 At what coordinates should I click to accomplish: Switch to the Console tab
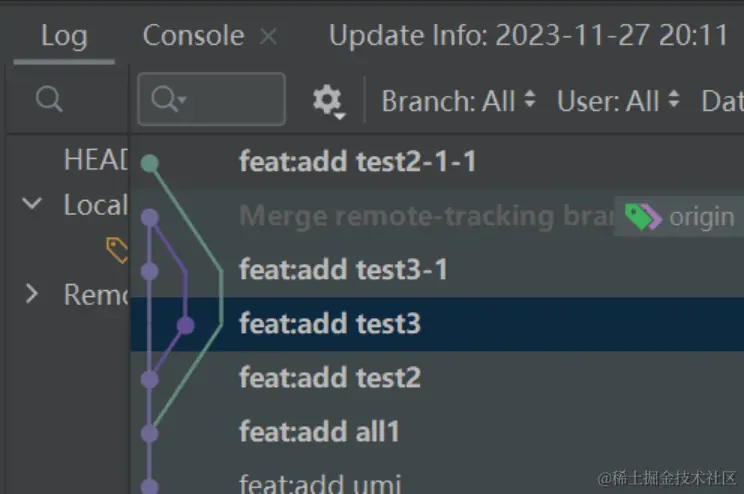(194, 36)
